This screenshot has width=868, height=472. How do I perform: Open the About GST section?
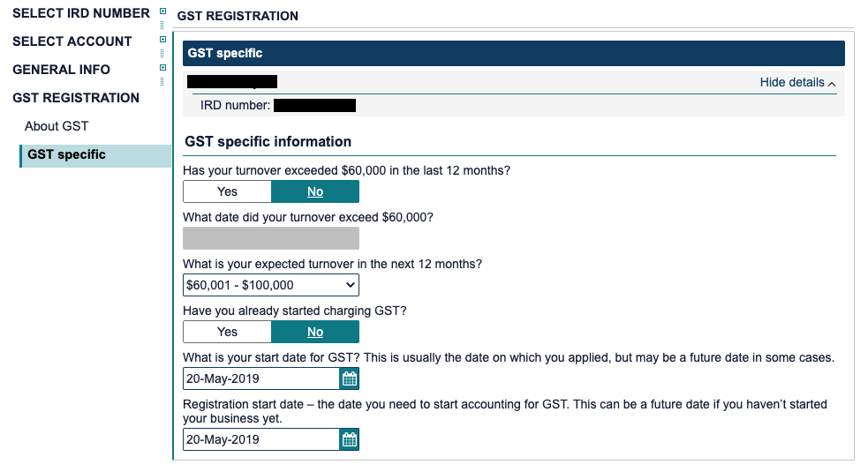pos(57,126)
